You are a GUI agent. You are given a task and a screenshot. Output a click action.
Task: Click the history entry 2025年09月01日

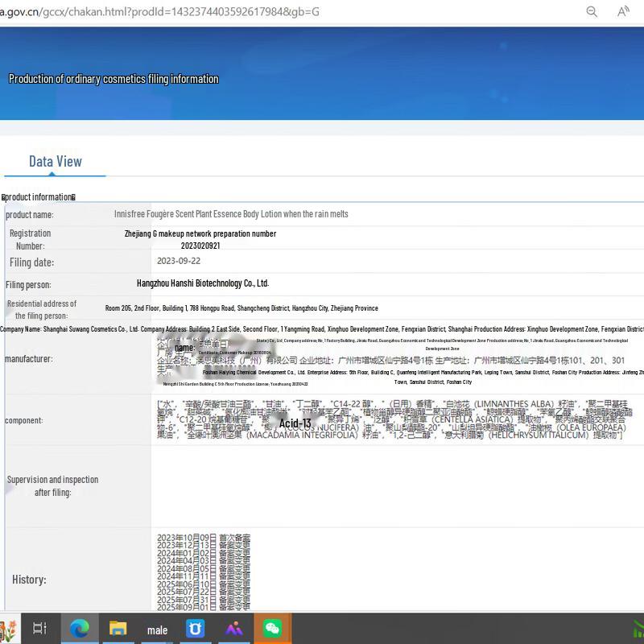pos(204,607)
